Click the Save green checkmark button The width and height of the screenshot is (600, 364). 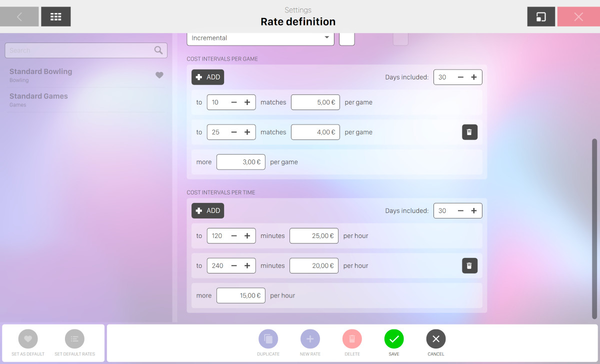pyautogui.click(x=394, y=339)
